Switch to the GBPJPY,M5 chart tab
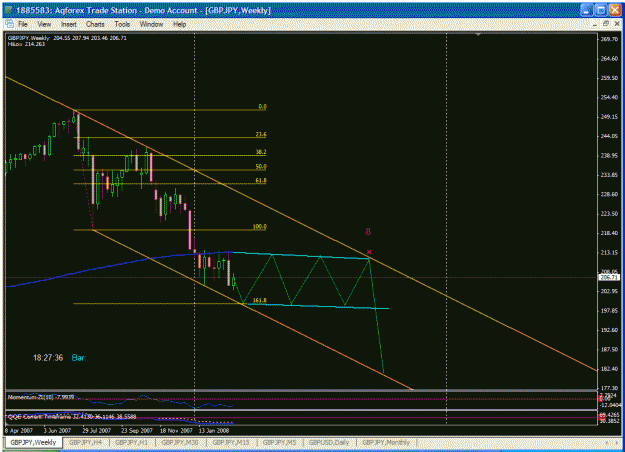The image size is (625, 452). coord(279,442)
